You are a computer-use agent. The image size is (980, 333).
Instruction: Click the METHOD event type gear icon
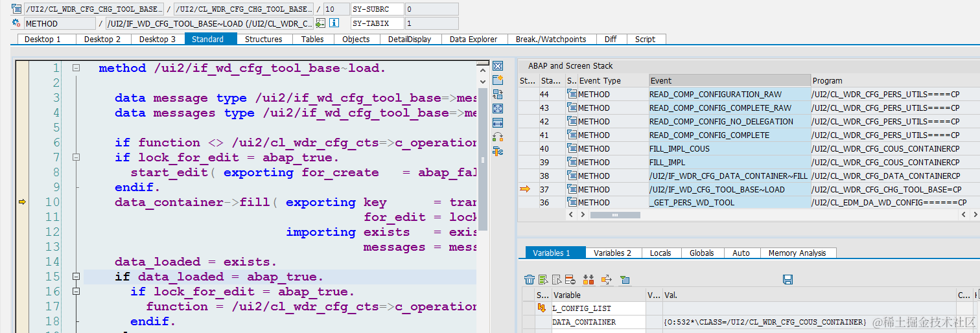coord(16,23)
